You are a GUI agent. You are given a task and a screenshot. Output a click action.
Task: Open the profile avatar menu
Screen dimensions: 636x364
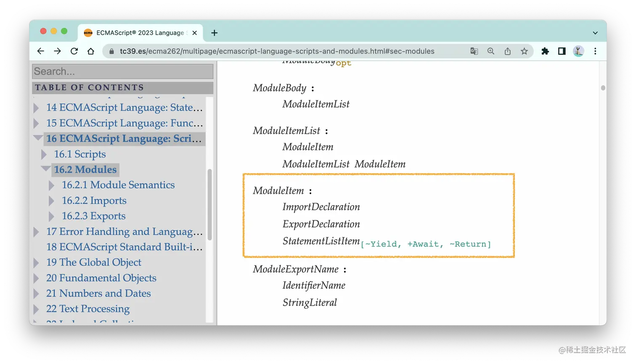pyautogui.click(x=578, y=51)
